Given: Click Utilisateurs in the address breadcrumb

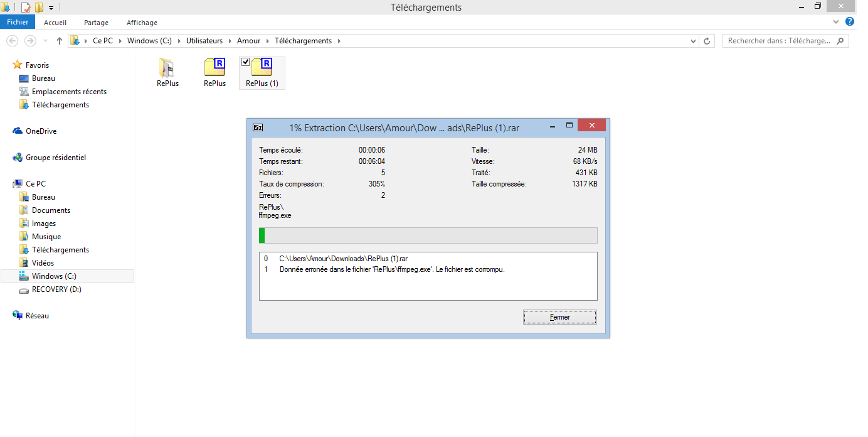Looking at the screenshot, I should point(204,41).
